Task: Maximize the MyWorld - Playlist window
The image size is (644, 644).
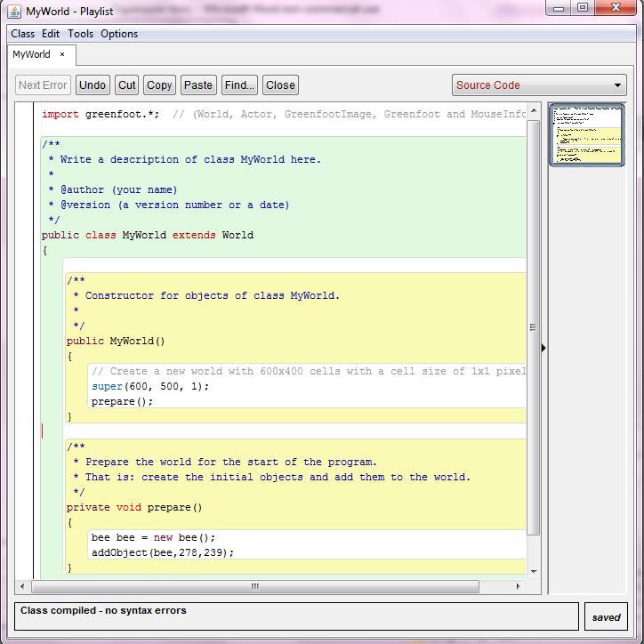Action: tap(583, 8)
